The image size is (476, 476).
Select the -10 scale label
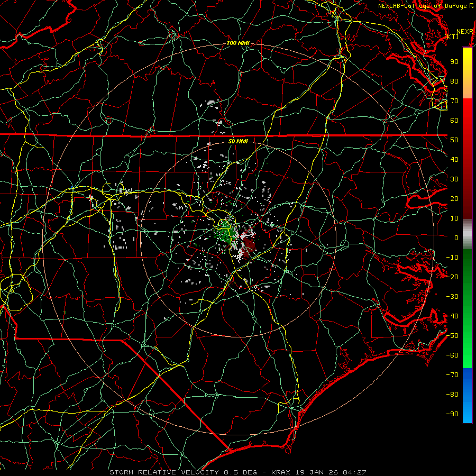pos(452,258)
